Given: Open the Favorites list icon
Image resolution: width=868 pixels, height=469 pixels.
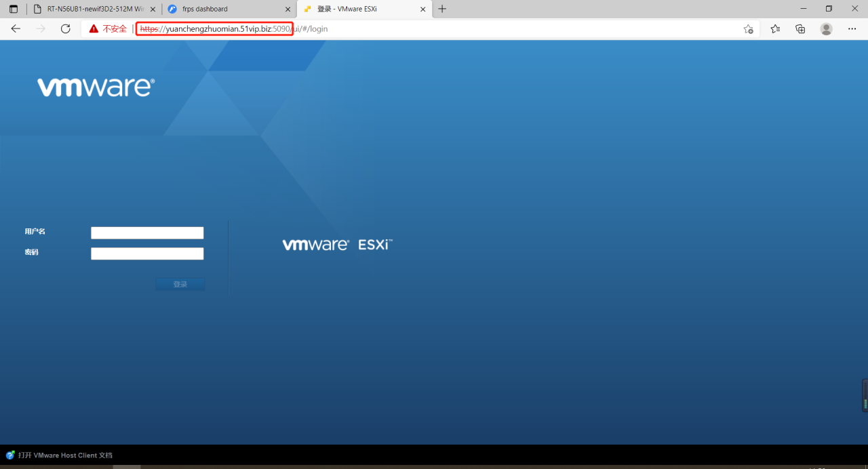Looking at the screenshot, I should pyautogui.click(x=775, y=29).
